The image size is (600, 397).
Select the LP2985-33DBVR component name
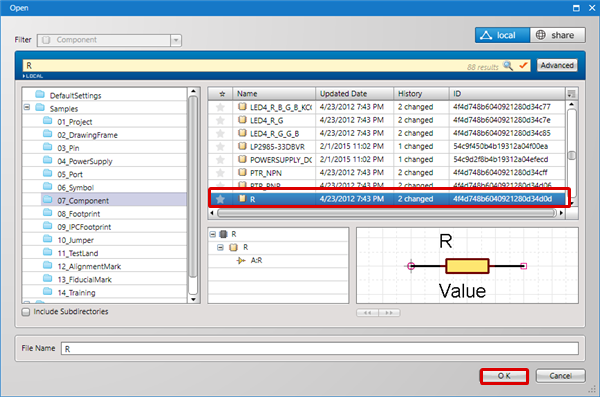277,147
